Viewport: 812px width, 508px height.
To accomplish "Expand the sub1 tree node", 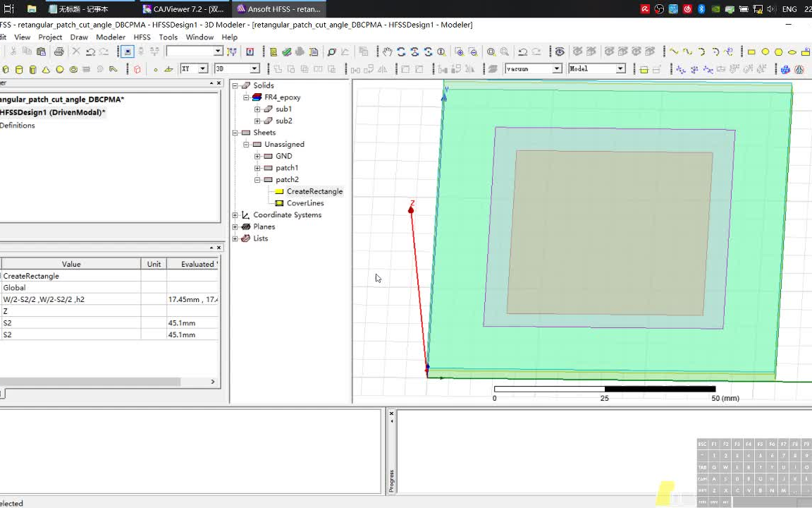I will click(x=257, y=109).
